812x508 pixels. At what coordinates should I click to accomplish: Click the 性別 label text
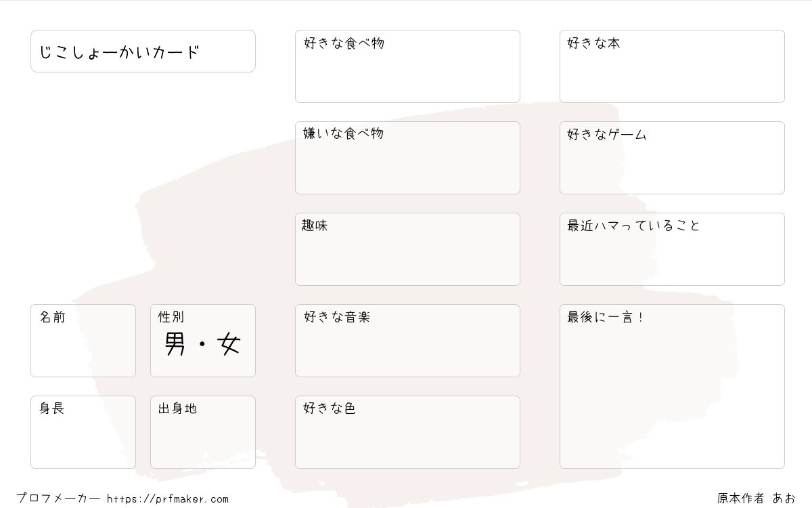171,317
